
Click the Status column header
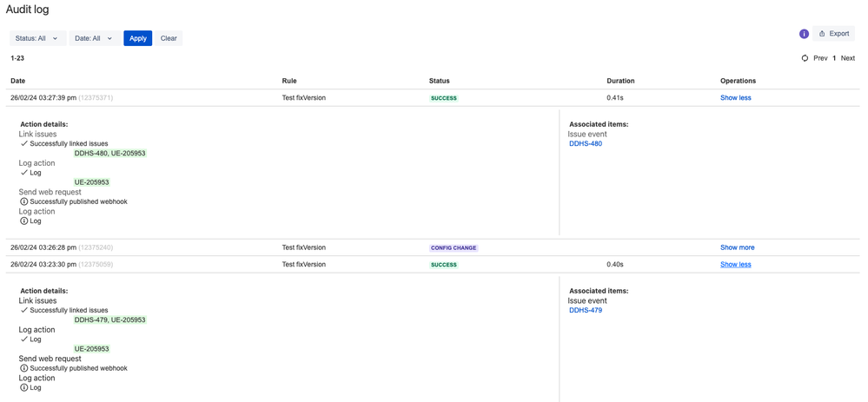[440, 81]
